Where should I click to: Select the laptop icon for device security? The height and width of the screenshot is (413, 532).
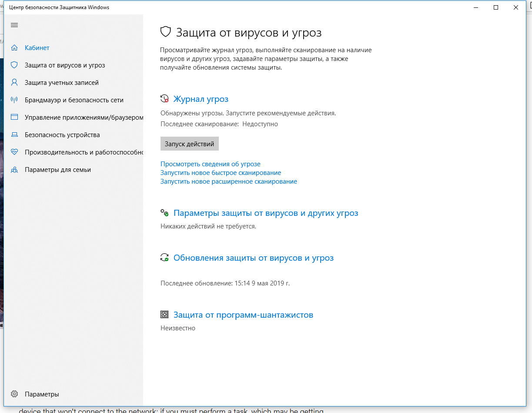14,134
